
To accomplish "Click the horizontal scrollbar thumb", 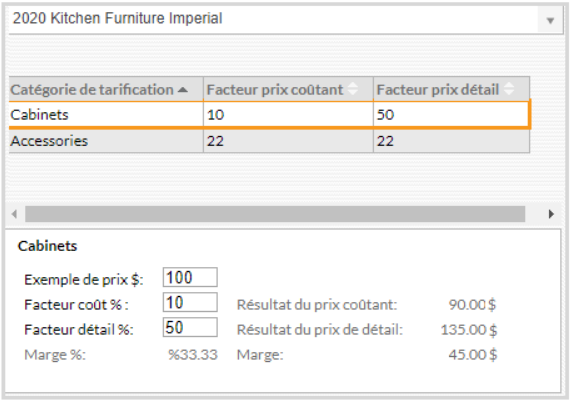I will (x=275, y=214).
